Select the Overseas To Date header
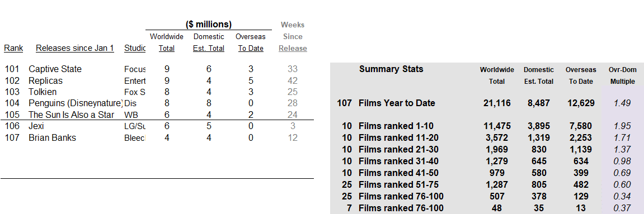Viewport: 644px width, 214px height. 251,42
